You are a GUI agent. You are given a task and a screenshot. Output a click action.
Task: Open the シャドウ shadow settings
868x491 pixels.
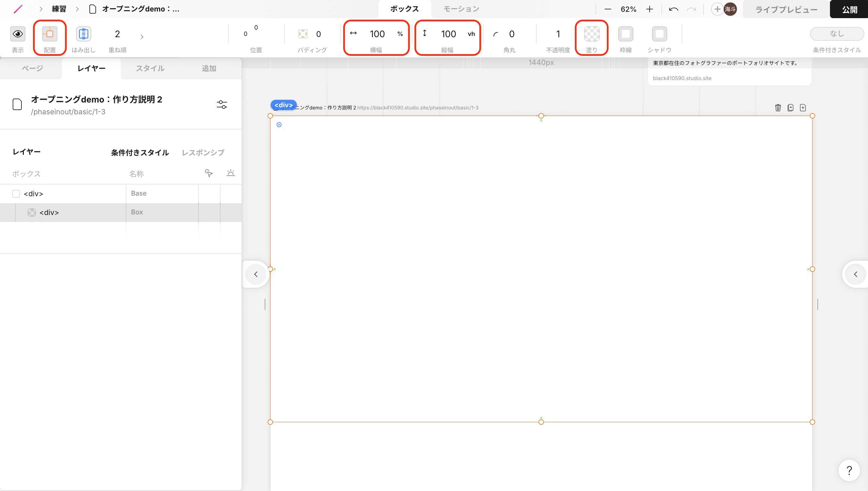pyautogui.click(x=659, y=34)
